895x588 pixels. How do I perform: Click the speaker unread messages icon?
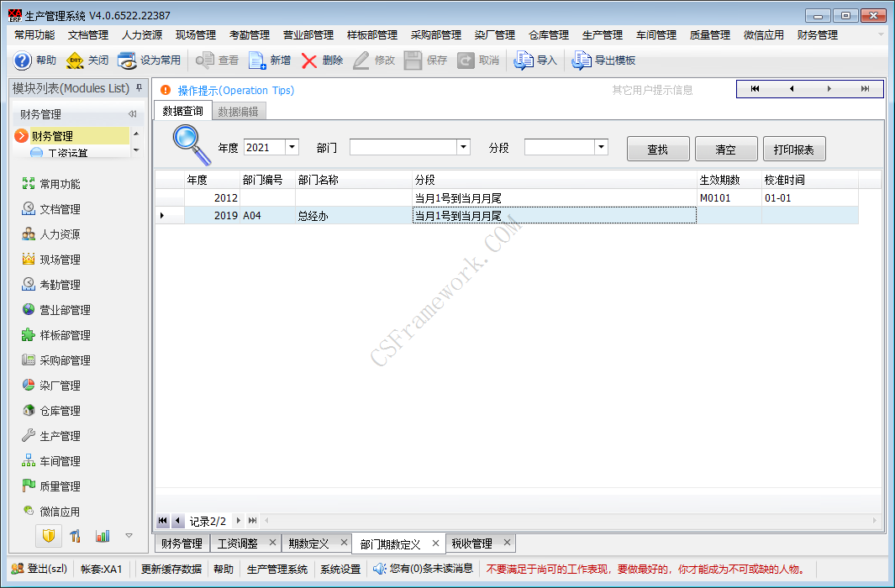(380, 569)
